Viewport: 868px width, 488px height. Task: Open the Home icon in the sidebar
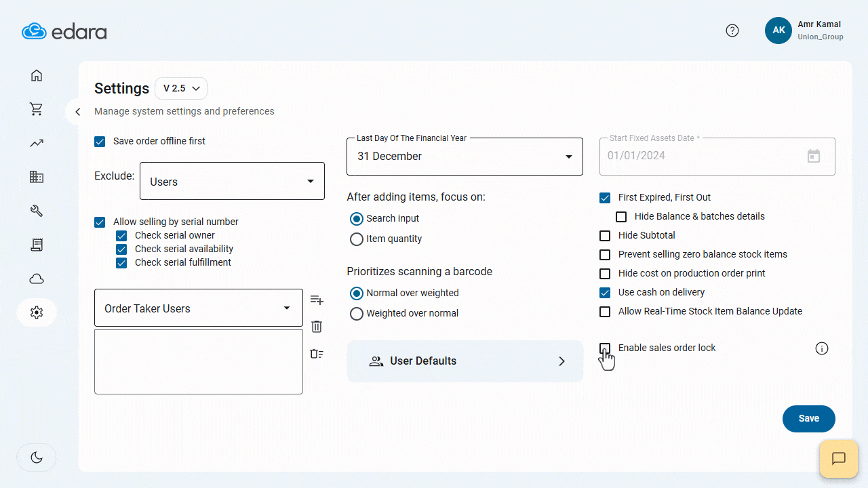[37, 75]
